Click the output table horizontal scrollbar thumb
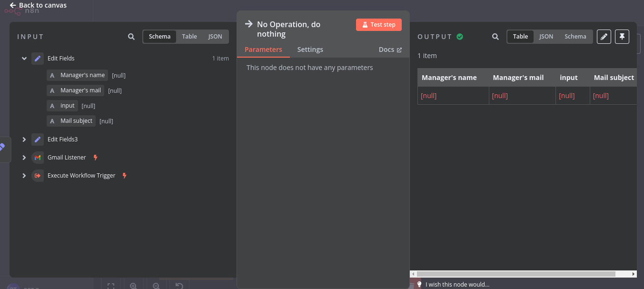 coord(516,274)
